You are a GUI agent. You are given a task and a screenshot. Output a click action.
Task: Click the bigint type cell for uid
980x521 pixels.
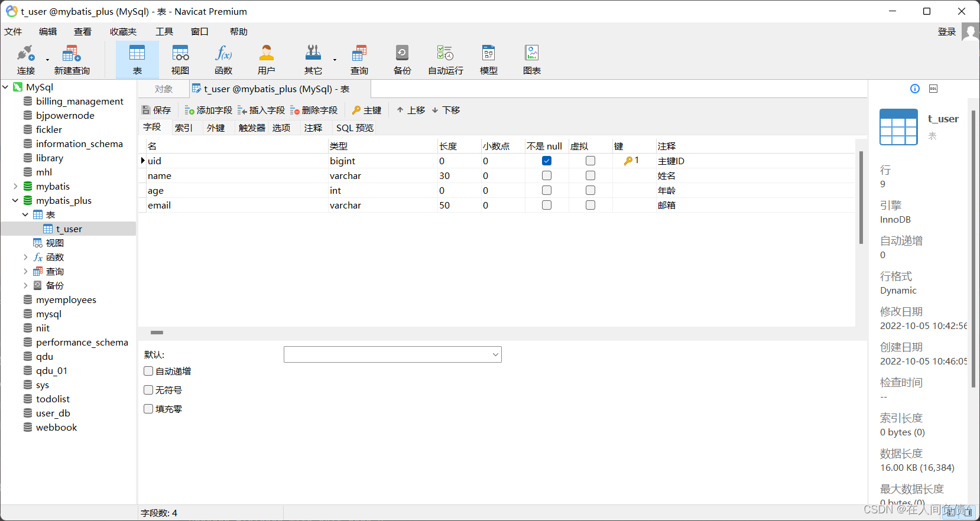tap(383, 161)
